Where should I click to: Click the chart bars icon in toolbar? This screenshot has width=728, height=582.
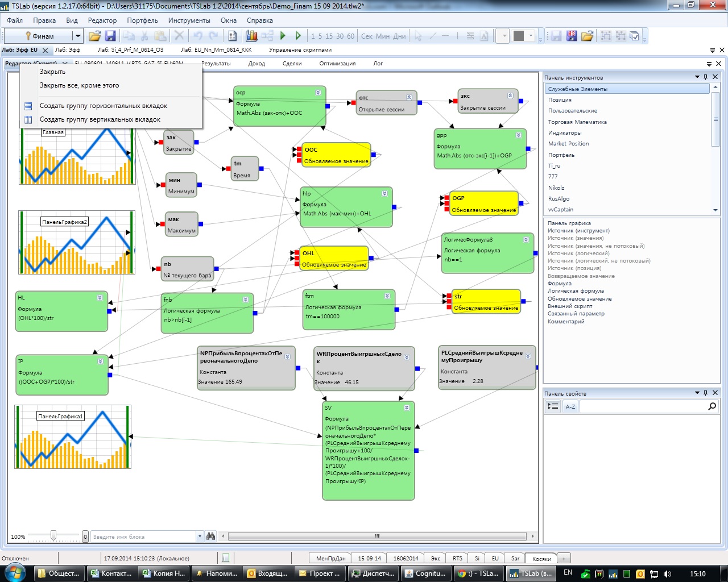tap(251, 36)
